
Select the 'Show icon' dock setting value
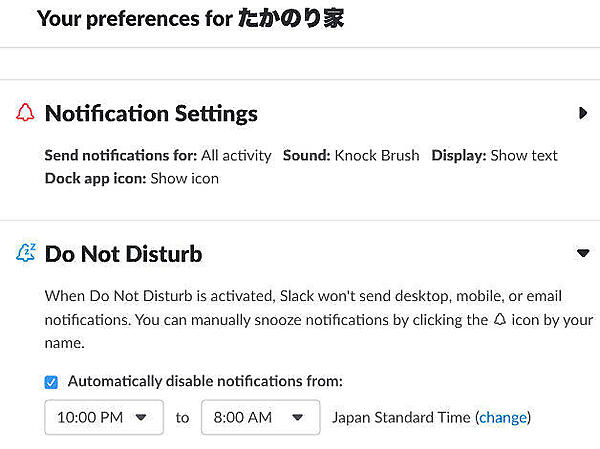[x=185, y=179]
